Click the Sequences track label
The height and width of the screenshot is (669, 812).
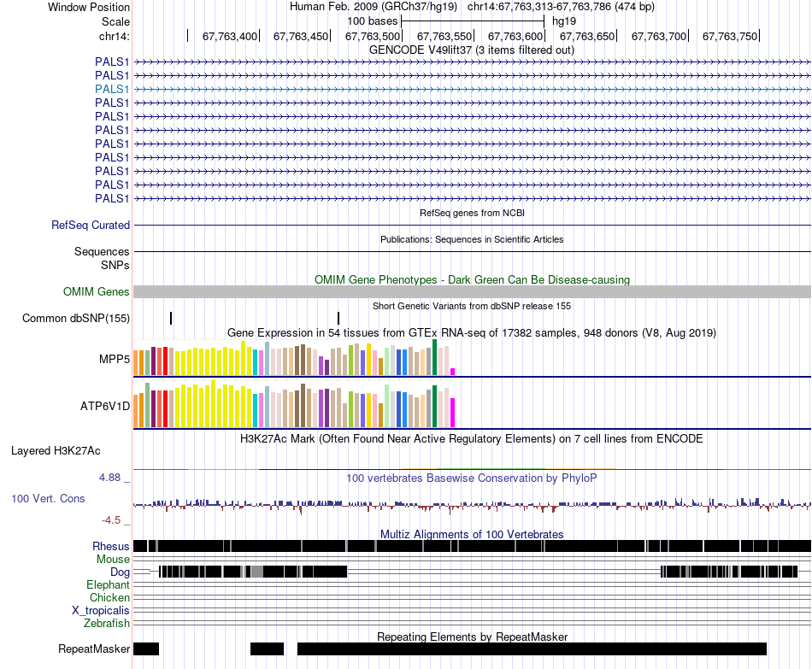pos(102,252)
